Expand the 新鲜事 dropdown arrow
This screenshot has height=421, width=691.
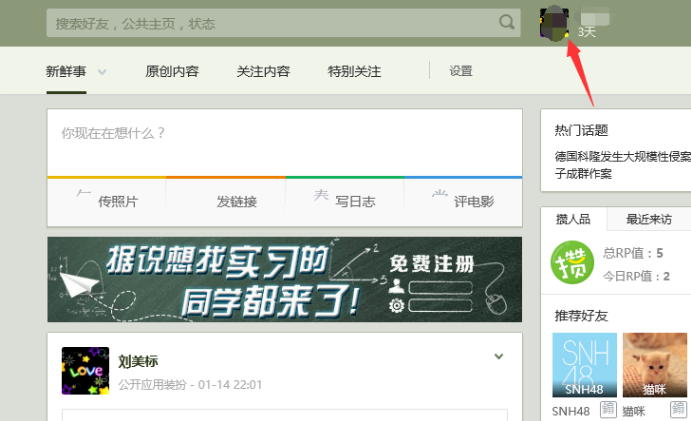[102, 72]
